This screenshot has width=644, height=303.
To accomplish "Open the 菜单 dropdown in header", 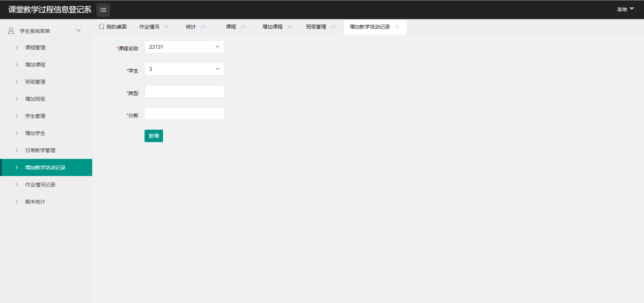I will [x=626, y=9].
